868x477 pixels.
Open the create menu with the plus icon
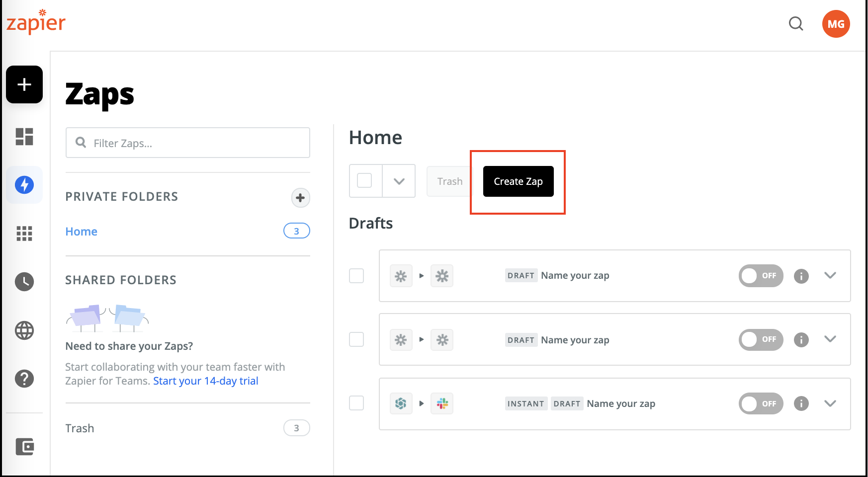[24, 84]
